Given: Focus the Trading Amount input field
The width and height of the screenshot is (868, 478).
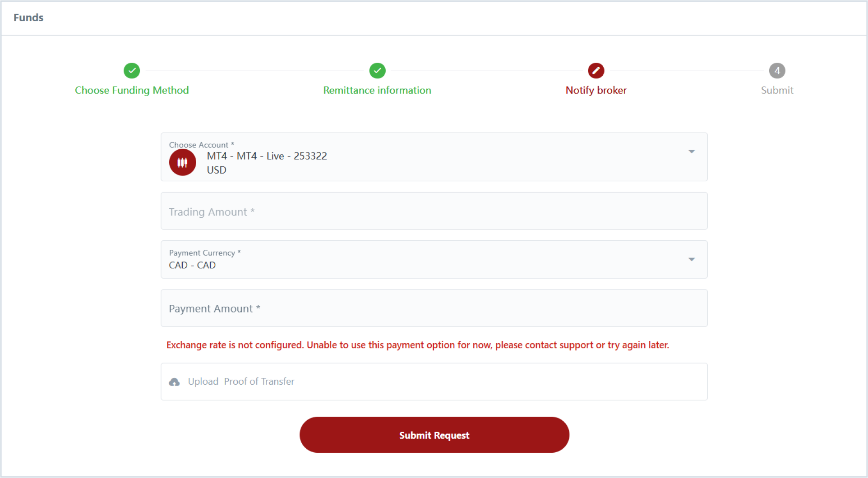Looking at the screenshot, I should [x=434, y=211].
